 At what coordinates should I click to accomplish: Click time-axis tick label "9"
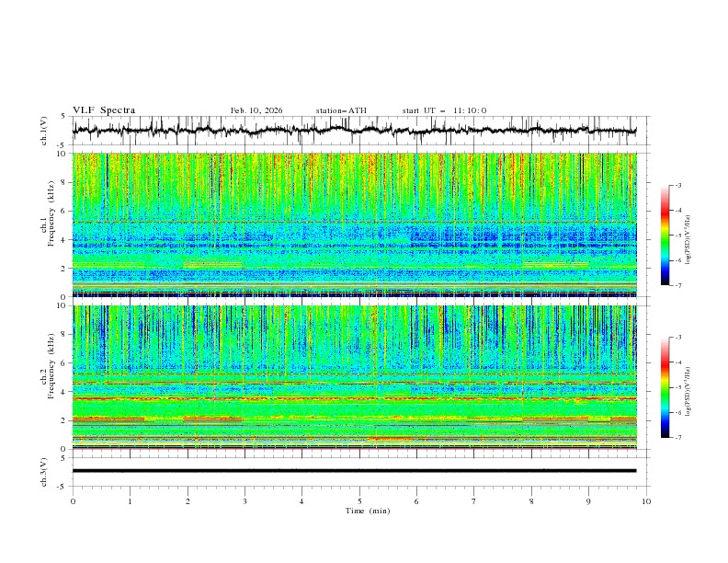coord(588,501)
